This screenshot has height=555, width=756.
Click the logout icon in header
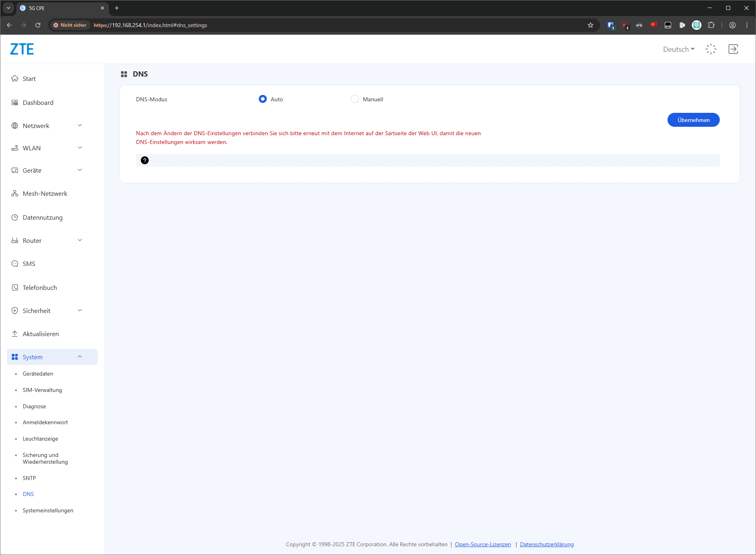(733, 49)
